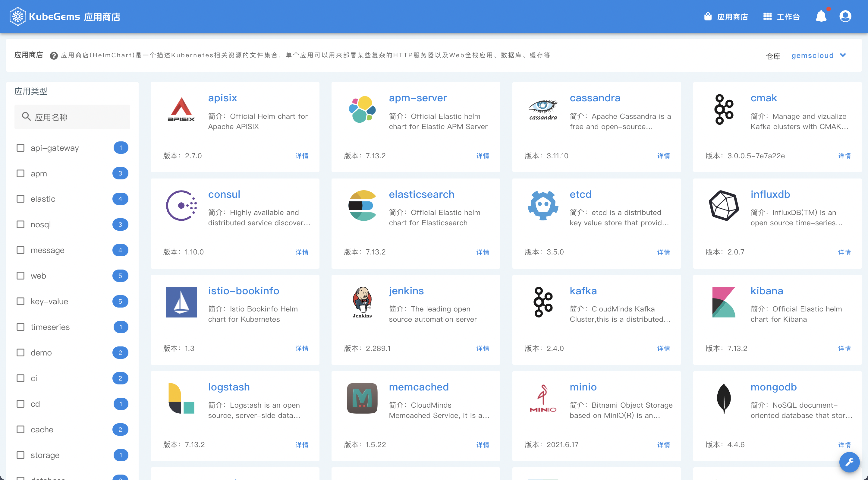Click the kibana logo icon
Screen dimensions: 868x480
724,302
